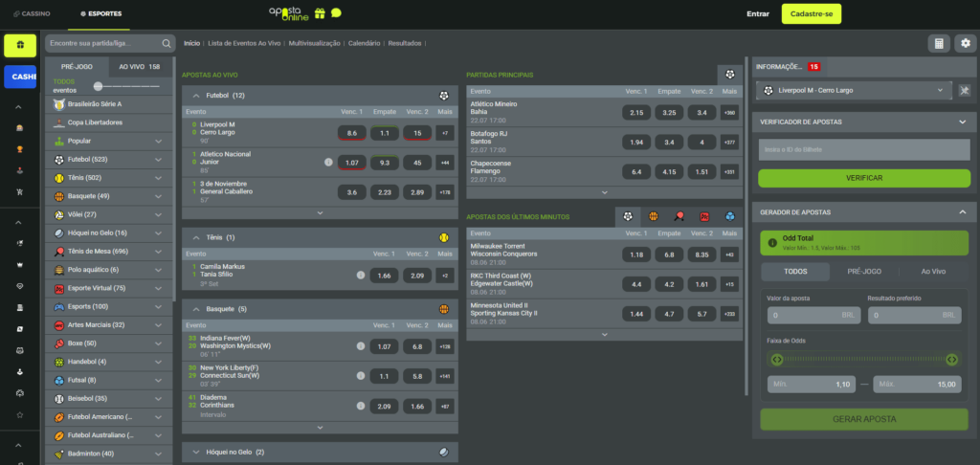Select PRÉ-JOGO option in bet generator
The height and width of the screenshot is (465, 980).
pos(864,272)
